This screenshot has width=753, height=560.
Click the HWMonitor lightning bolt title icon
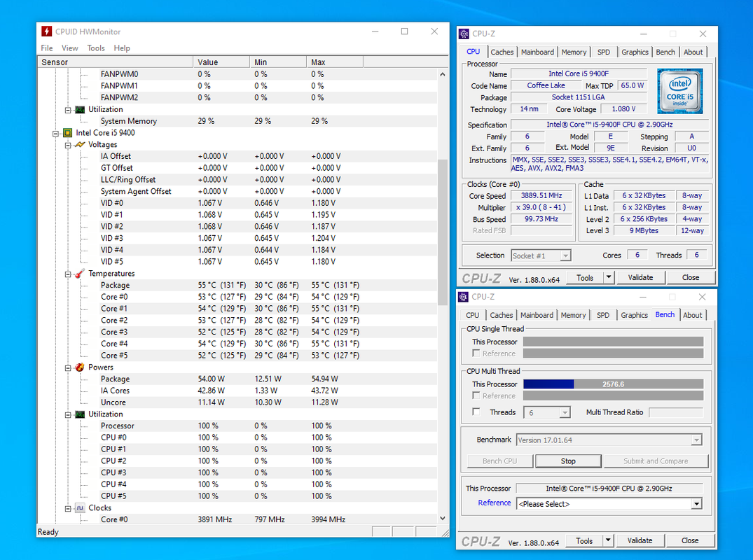click(x=46, y=31)
